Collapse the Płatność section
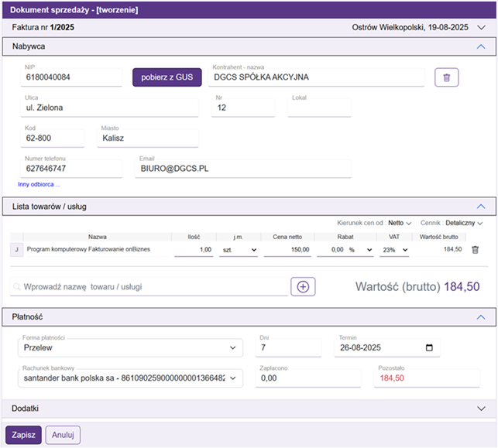This screenshot has width=498, height=448. pos(480,317)
